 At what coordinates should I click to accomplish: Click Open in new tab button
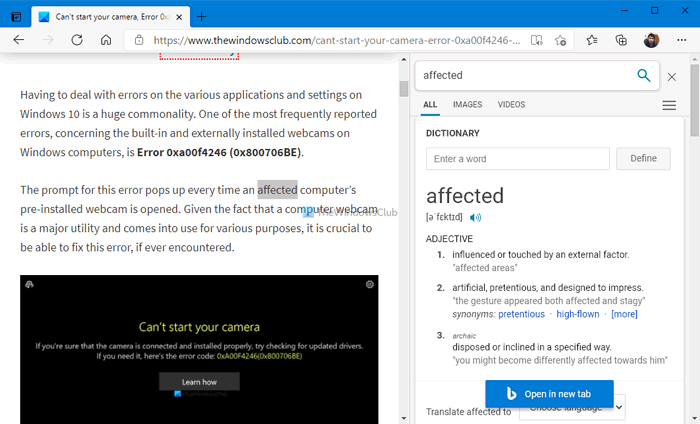[x=549, y=394]
